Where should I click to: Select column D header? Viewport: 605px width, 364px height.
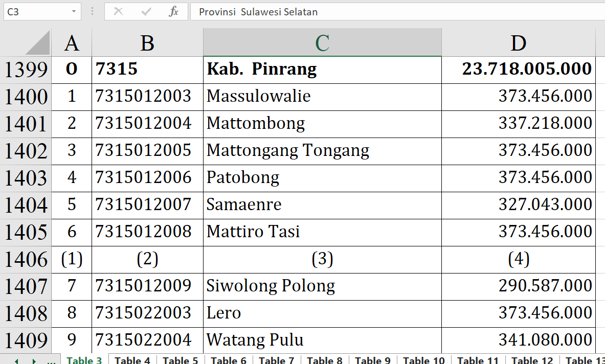518,43
